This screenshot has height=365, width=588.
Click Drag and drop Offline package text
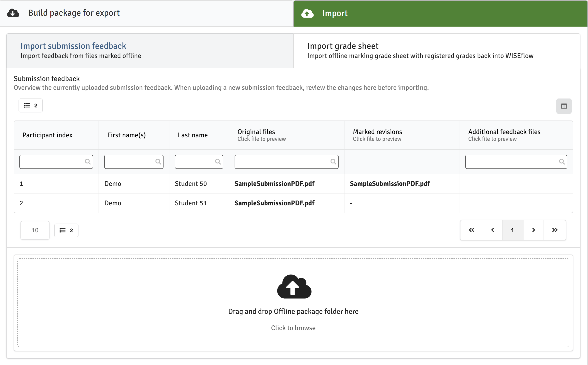pos(293,311)
